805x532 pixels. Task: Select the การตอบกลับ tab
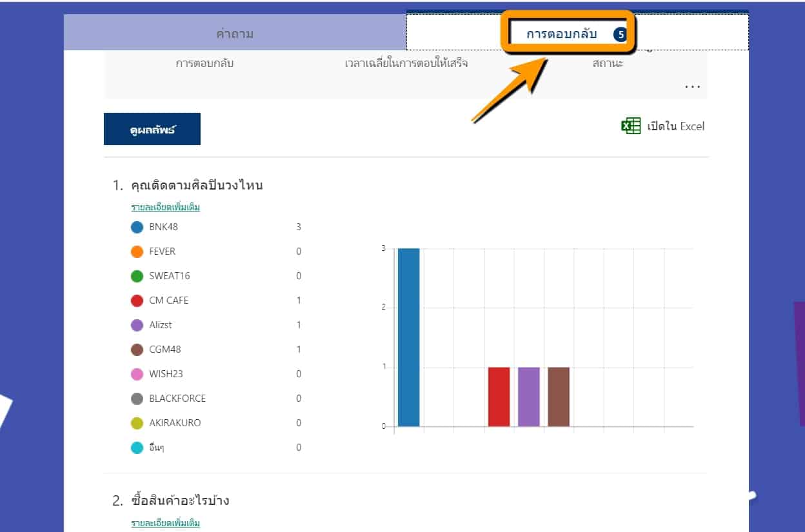[561, 34]
